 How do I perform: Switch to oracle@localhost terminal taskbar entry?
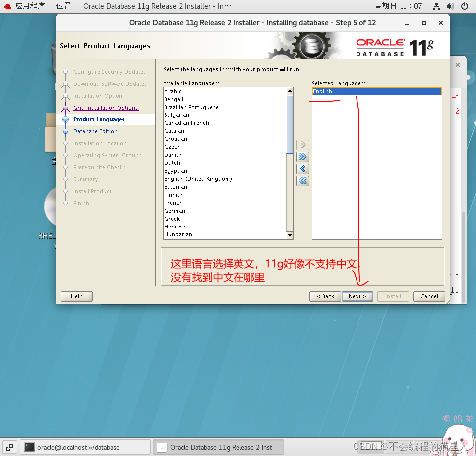click(86, 447)
